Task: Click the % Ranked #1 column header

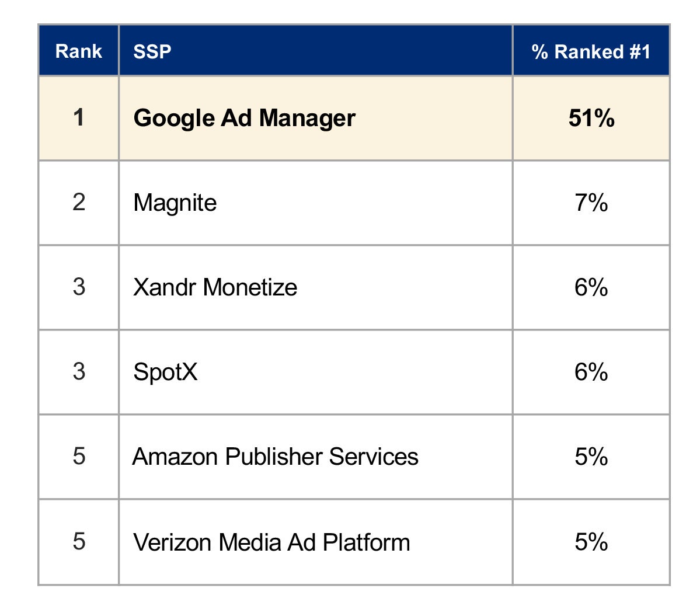Action: pos(591,51)
